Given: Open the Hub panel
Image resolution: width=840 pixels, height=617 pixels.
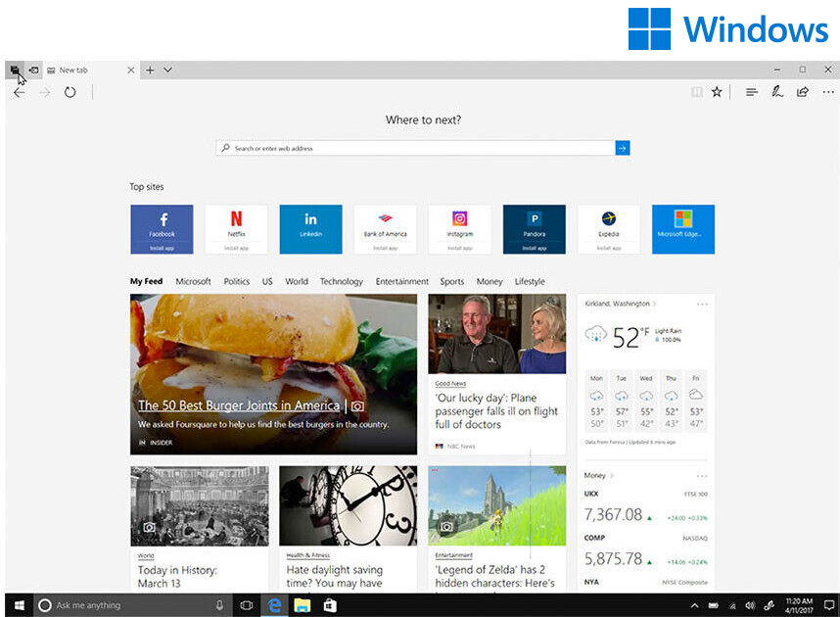Looking at the screenshot, I should [751, 92].
